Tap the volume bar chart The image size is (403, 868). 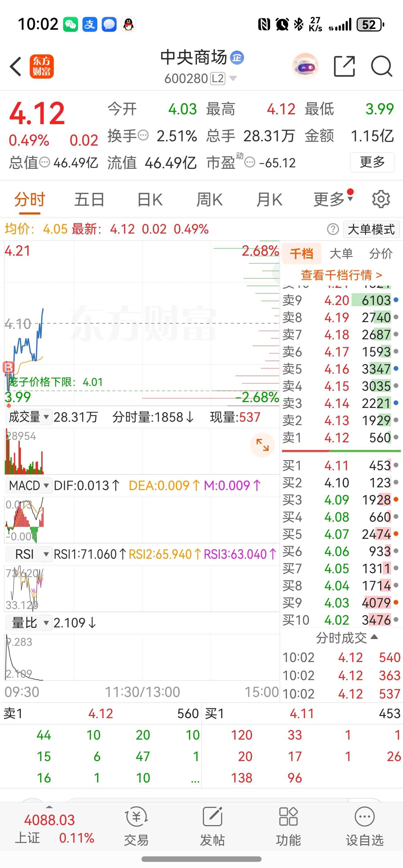click(142, 451)
